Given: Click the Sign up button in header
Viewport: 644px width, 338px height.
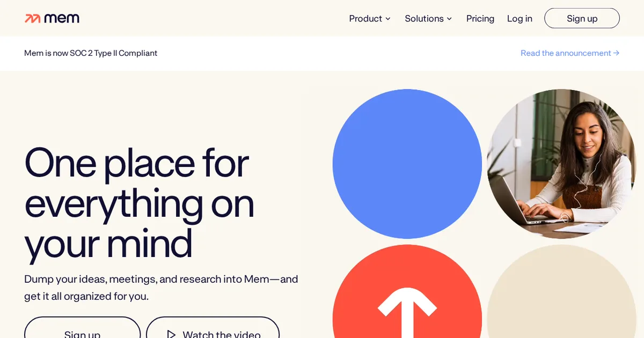Looking at the screenshot, I should click(x=582, y=18).
